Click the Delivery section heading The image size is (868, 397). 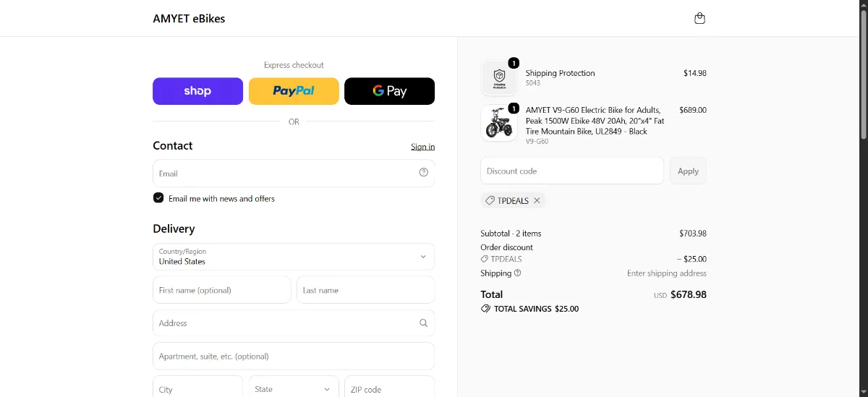[174, 229]
